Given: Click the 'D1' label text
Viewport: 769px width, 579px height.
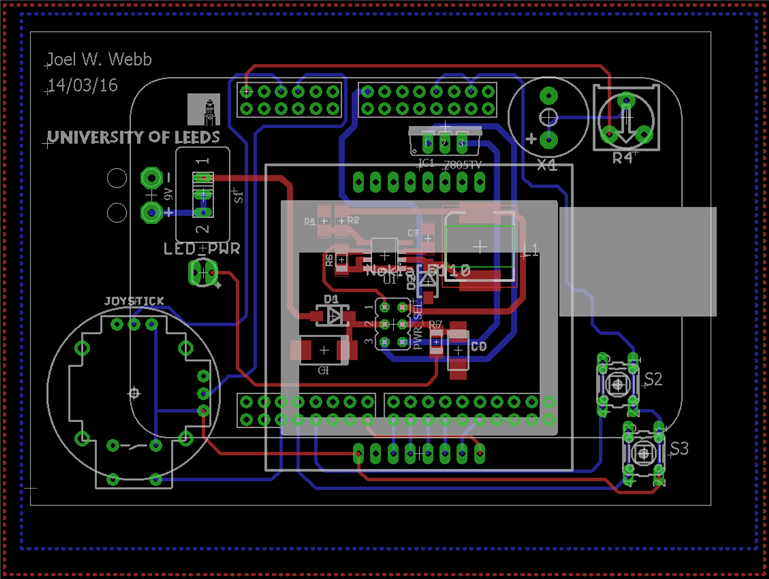Looking at the screenshot, I should tap(331, 299).
